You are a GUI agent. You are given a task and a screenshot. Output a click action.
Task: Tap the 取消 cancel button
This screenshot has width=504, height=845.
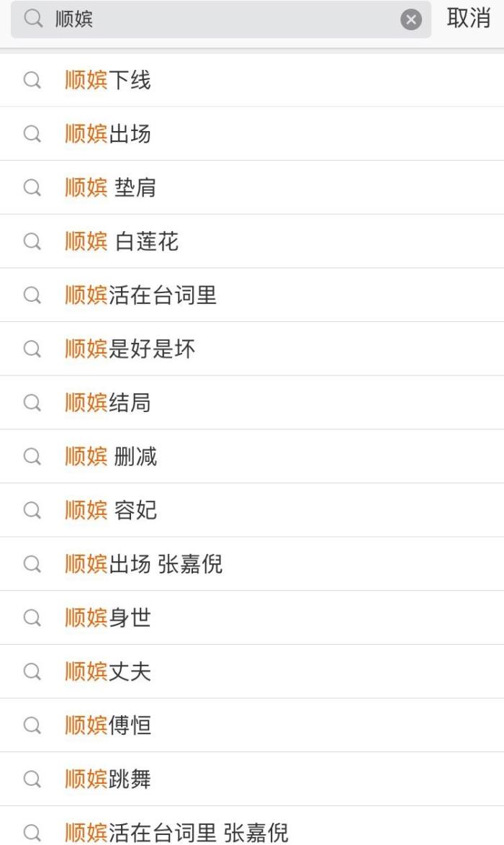tap(468, 19)
